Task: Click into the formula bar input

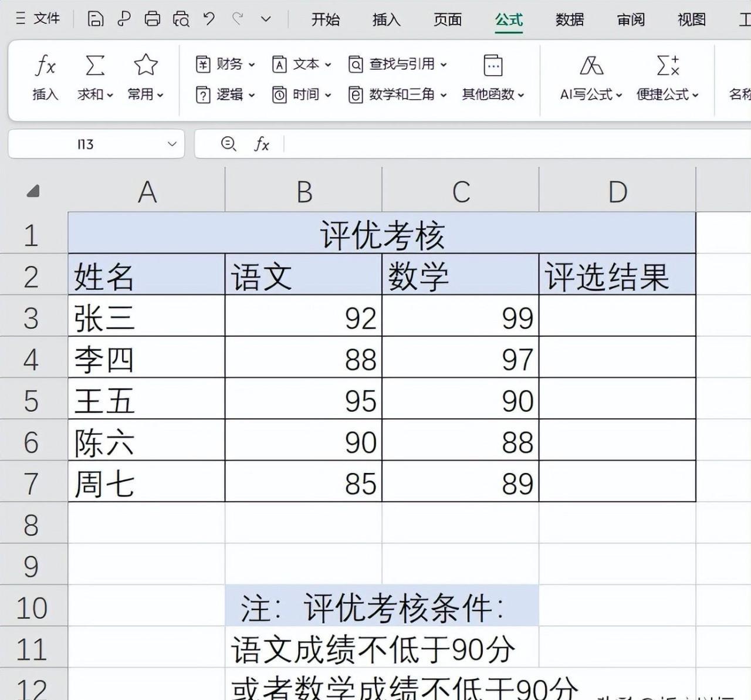Action: 516,144
